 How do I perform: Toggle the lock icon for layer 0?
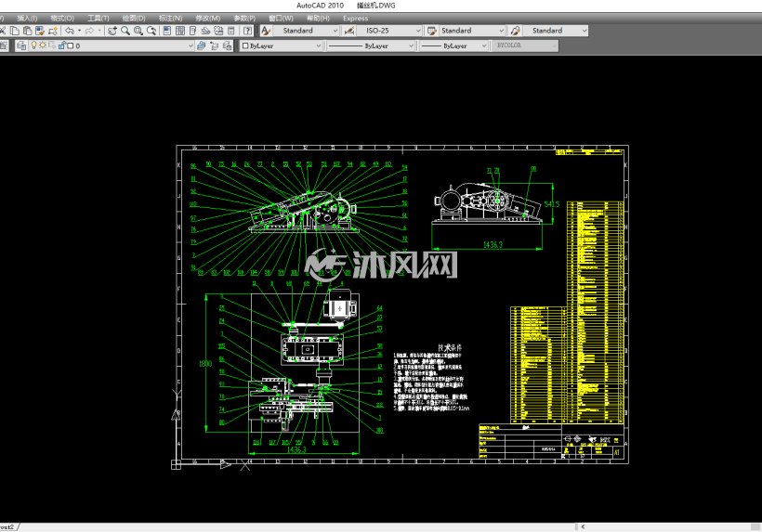point(61,45)
